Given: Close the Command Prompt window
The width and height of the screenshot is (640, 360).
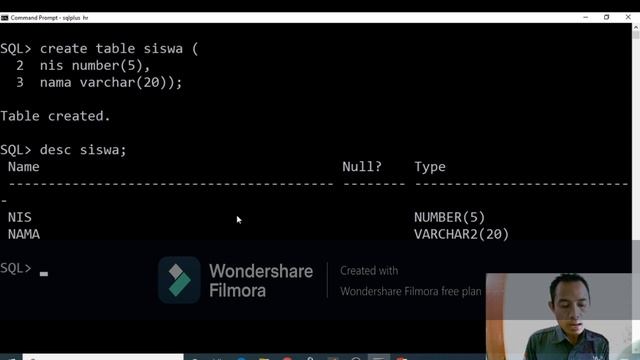Looking at the screenshot, I should pos(628,18).
